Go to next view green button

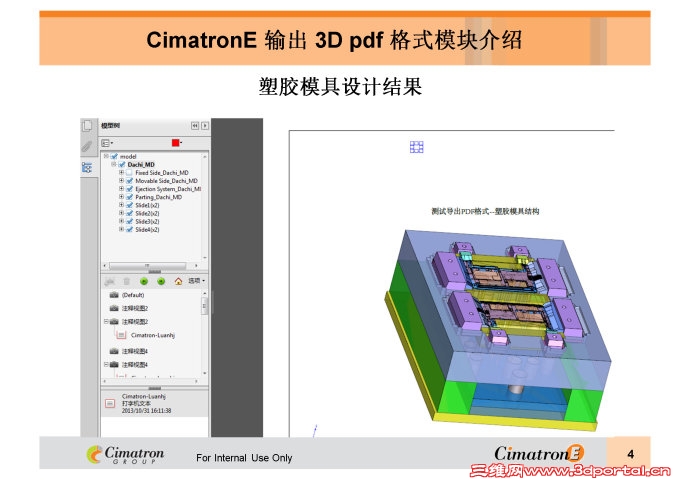pyautogui.click(x=161, y=281)
